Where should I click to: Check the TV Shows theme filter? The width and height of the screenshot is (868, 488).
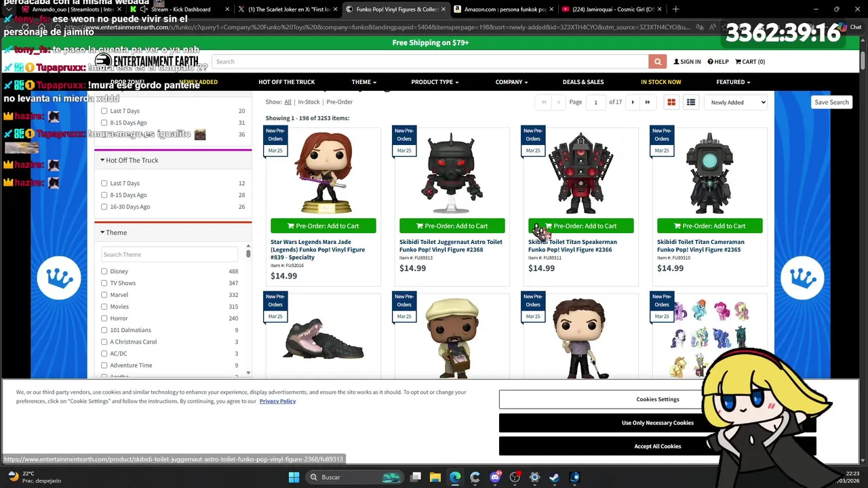104,283
